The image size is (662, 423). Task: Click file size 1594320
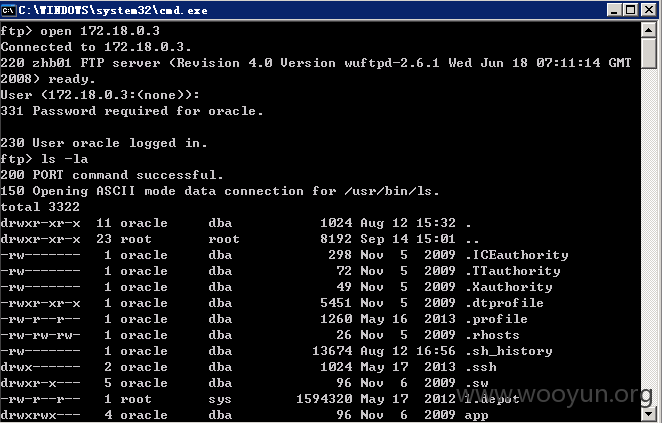coord(324,399)
